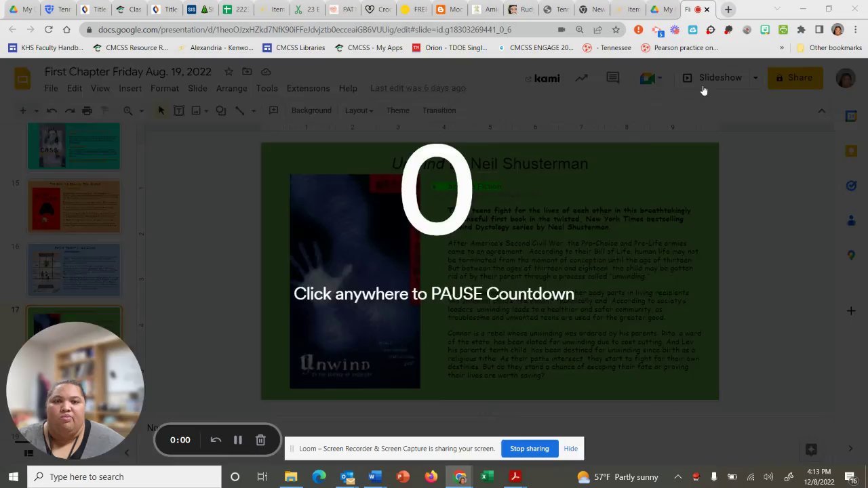Open the Edit menu
Screen dimensions: 868x488
[75, 88]
